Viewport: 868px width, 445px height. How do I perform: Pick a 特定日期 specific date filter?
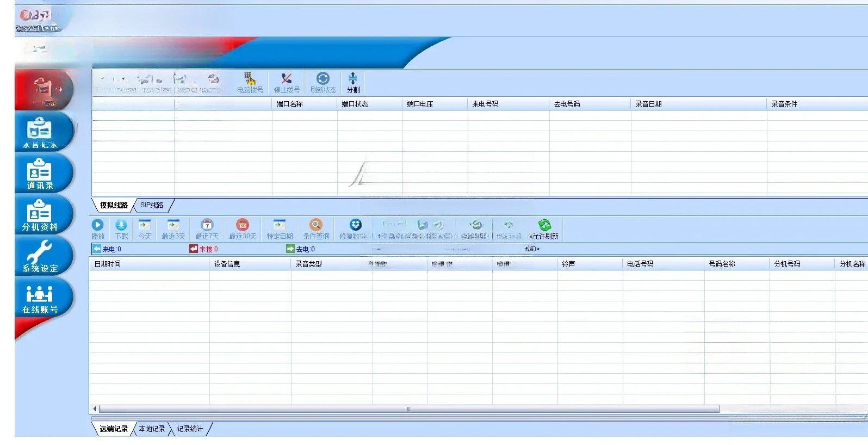[x=280, y=229]
